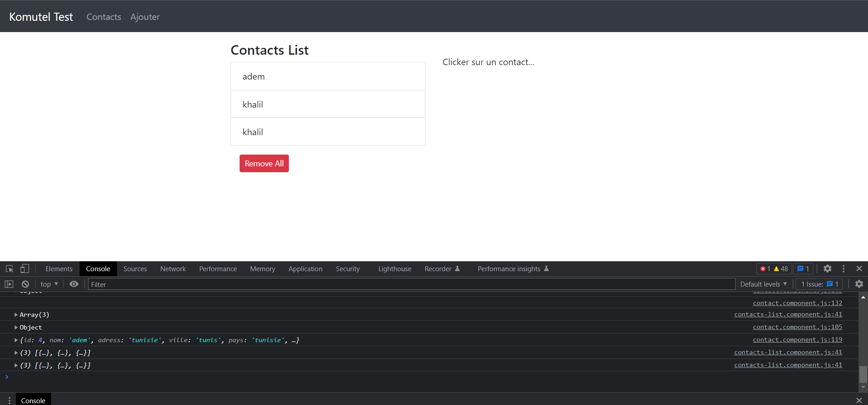The image size is (868, 405).
Task: Expand the Object console entry
Action: 16,327
